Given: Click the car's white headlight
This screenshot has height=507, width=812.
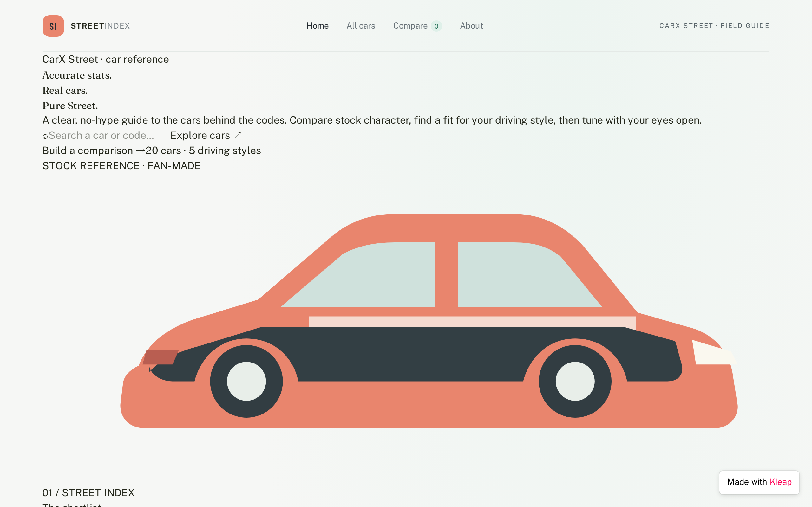Looking at the screenshot, I should pyautogui.click(x=713, y=353).
